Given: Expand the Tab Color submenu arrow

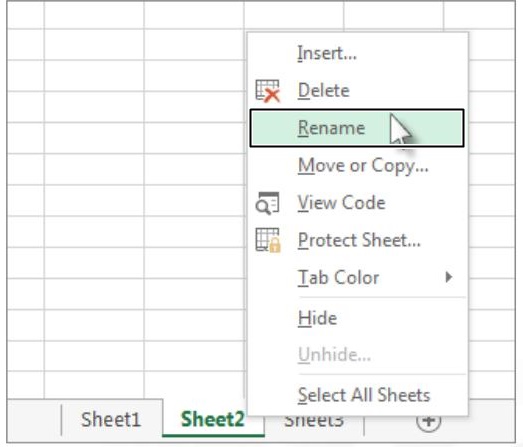Looking at the screenshot, I should [x=449, y=277].
